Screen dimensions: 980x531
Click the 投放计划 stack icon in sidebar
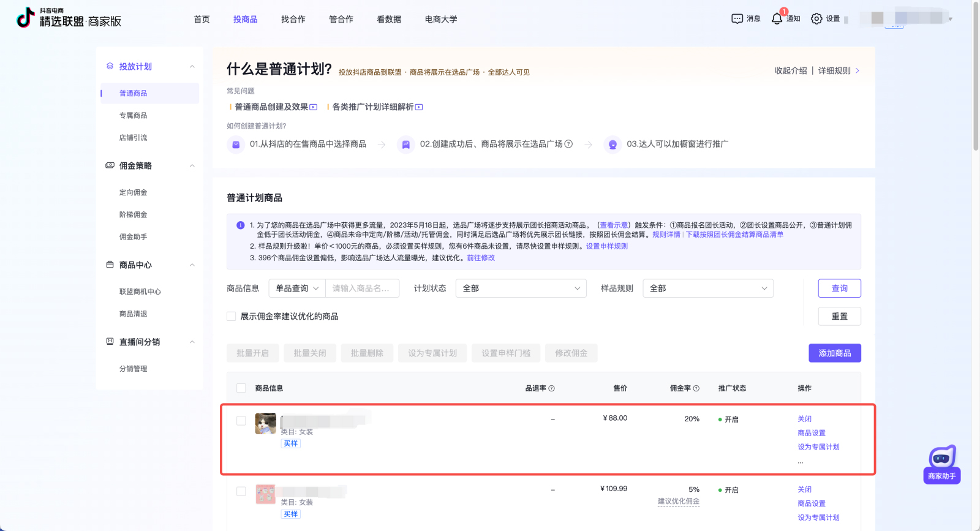click(110, 66)
